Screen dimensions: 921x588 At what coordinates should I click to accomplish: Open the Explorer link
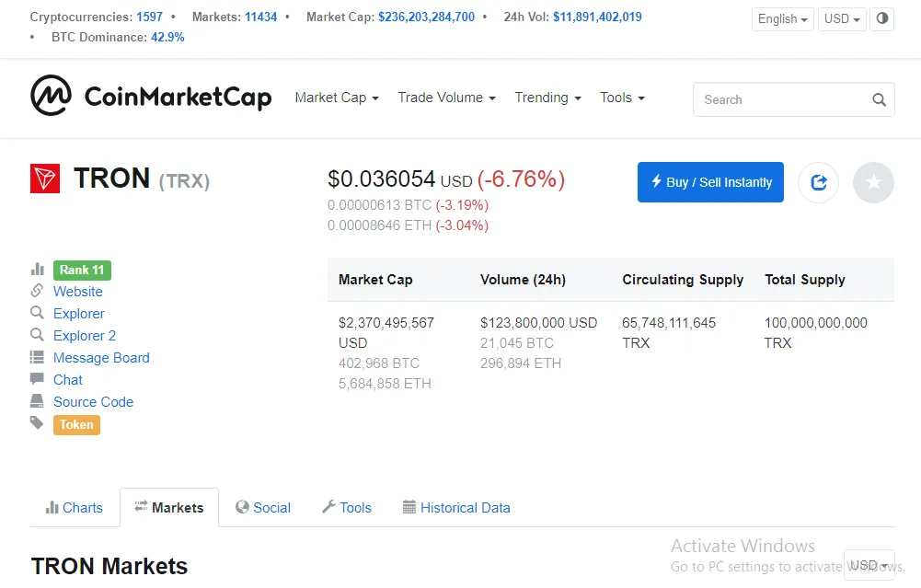point(79,314)
